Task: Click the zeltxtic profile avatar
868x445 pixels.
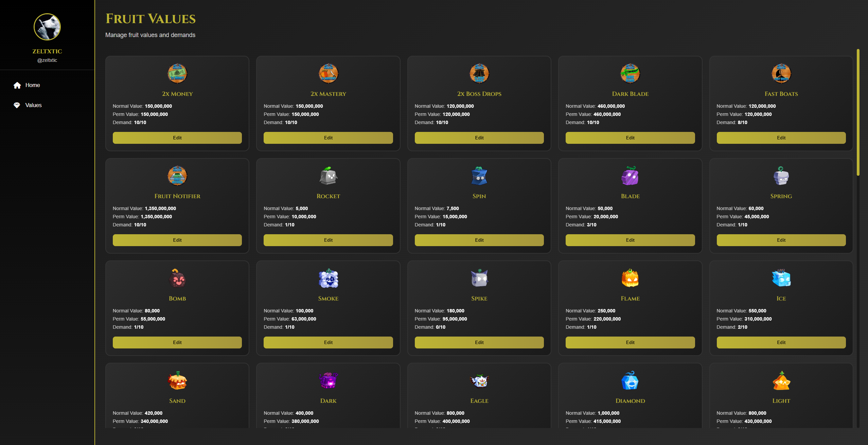Action: [47, 27]
